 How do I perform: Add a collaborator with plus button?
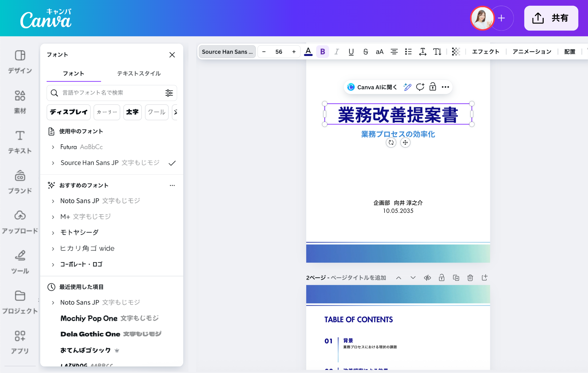coord(501,18)
